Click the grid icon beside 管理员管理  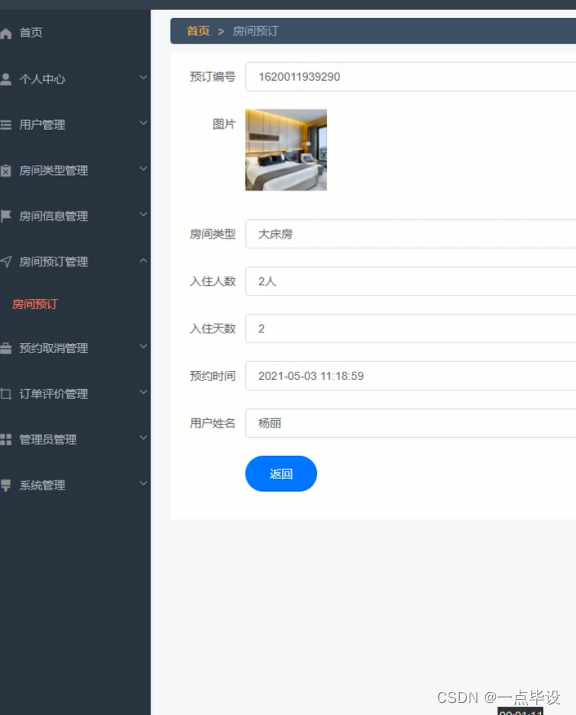coord(5,440)
